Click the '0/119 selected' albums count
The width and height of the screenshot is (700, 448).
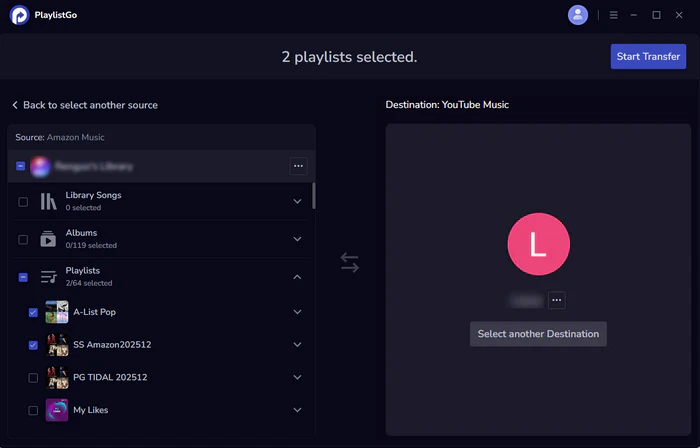pyautogui.click(x=91, y=245)
